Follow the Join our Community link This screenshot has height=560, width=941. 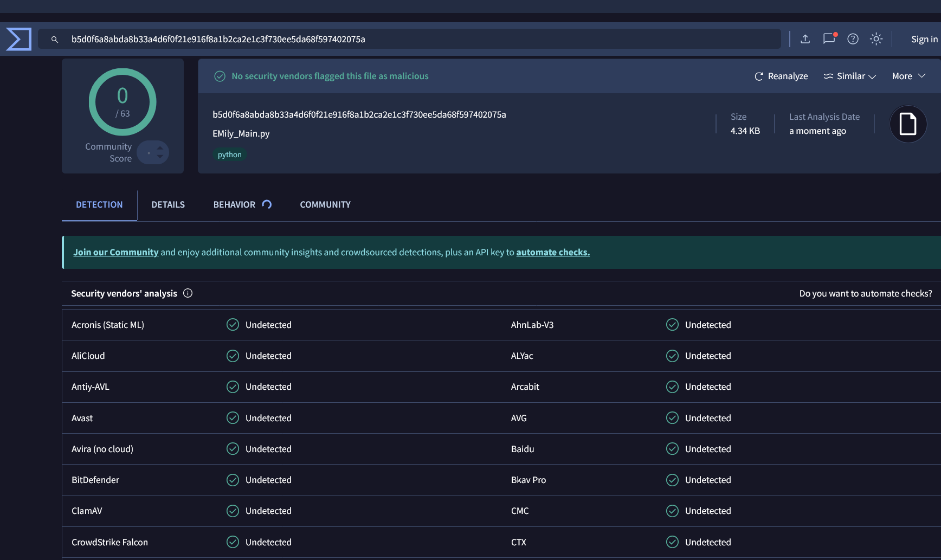point(116,252)
